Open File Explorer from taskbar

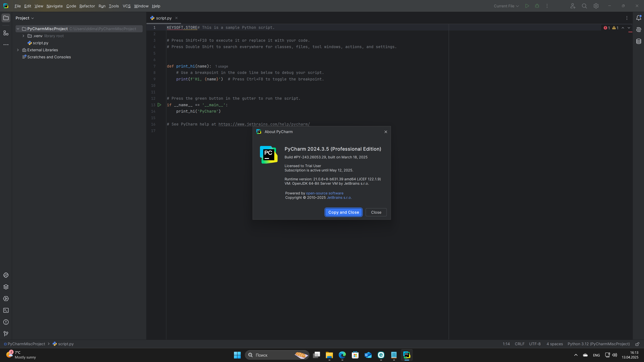(329, 355)
